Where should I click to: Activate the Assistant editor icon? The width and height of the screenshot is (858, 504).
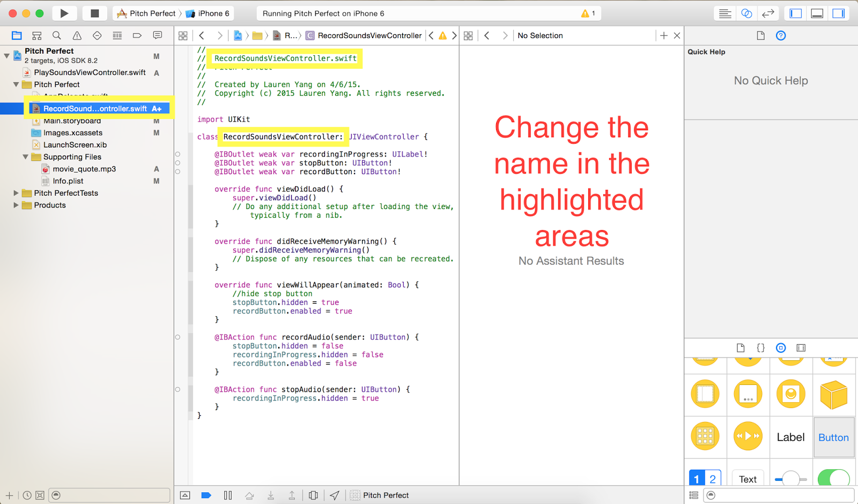coord(746,13)
